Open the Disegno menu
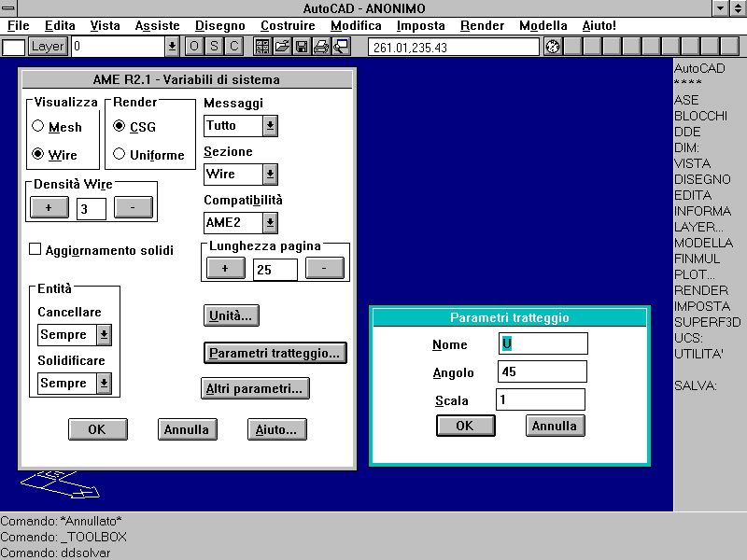747x560 pixels. (220, 25)
